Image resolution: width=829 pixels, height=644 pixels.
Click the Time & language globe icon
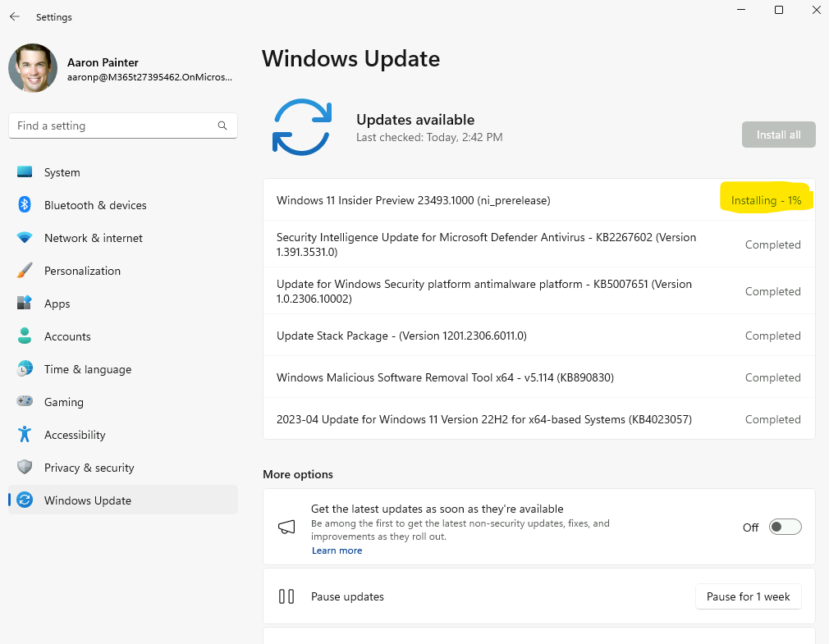click(25, 368)
